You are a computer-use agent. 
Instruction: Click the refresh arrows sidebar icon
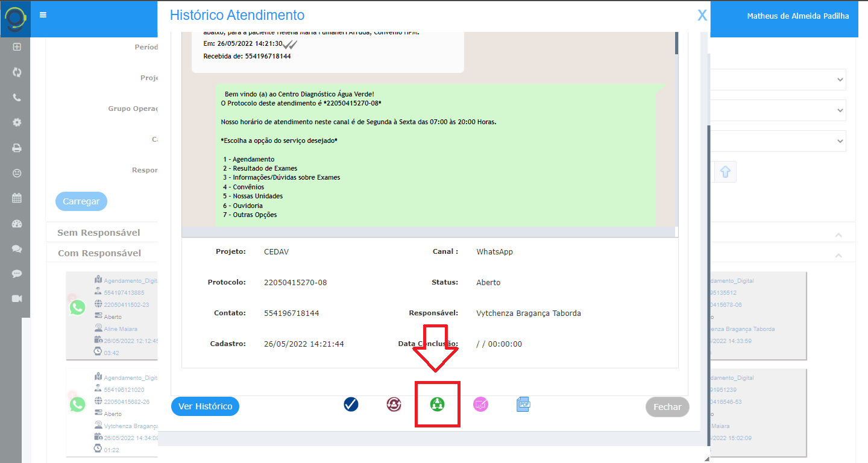[17, 72]
